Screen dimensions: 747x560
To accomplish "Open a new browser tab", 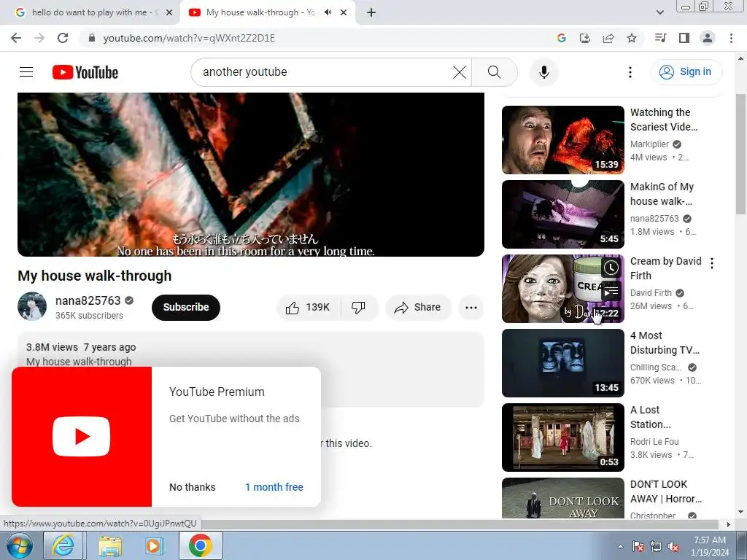I will [371, 13].
